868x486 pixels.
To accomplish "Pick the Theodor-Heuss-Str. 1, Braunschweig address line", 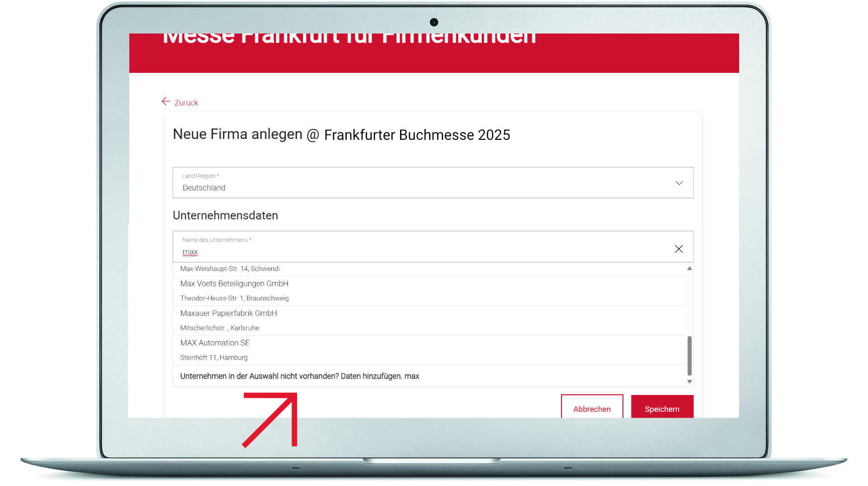I will coord(234,298).
